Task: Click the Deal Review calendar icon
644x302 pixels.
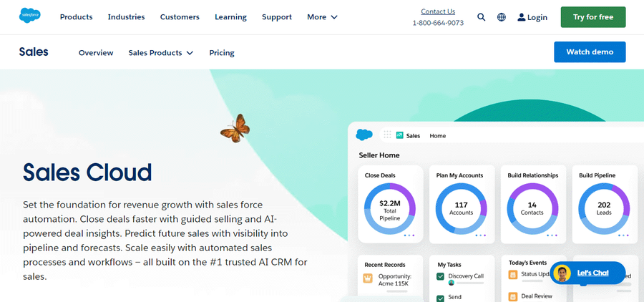Action: pos(513,296)
